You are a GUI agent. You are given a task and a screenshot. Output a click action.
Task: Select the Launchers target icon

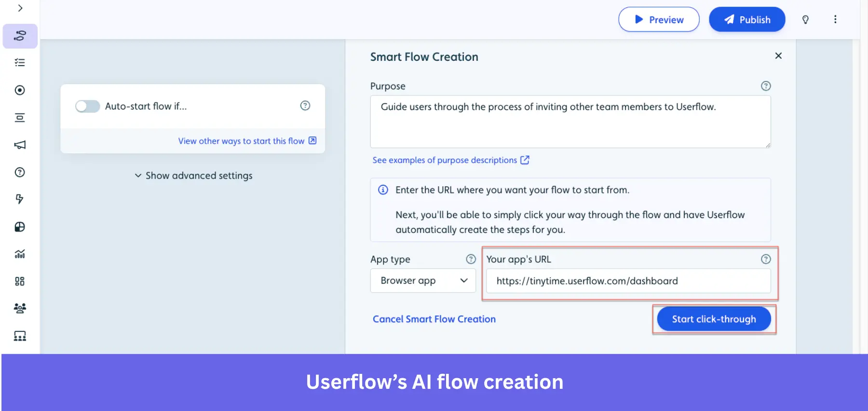19,90
